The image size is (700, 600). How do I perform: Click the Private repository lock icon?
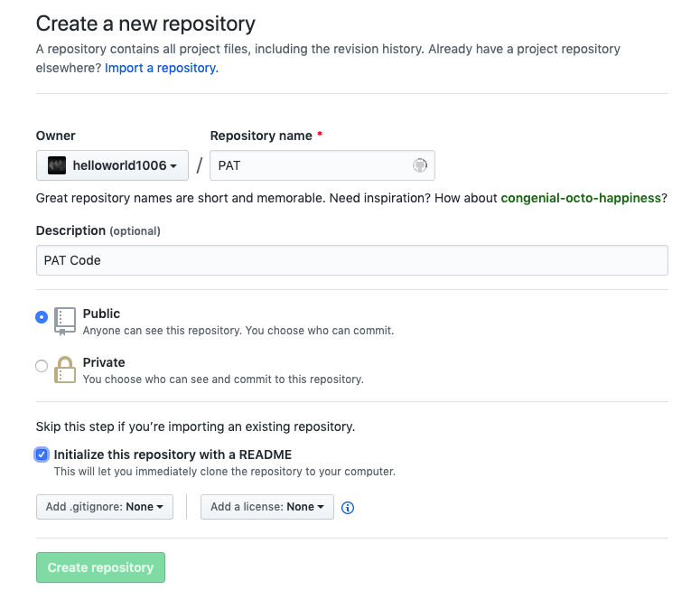point(64,370)
